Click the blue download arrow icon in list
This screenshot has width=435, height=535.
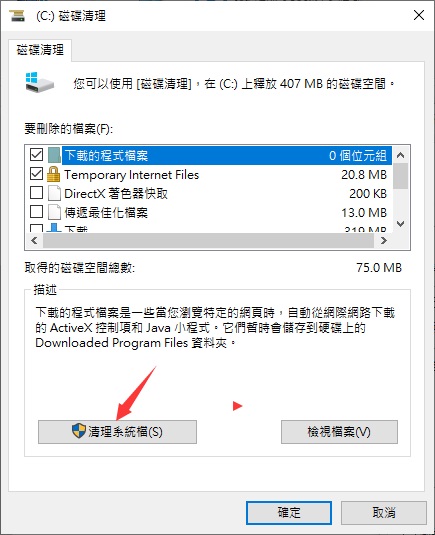click(54, 228)
